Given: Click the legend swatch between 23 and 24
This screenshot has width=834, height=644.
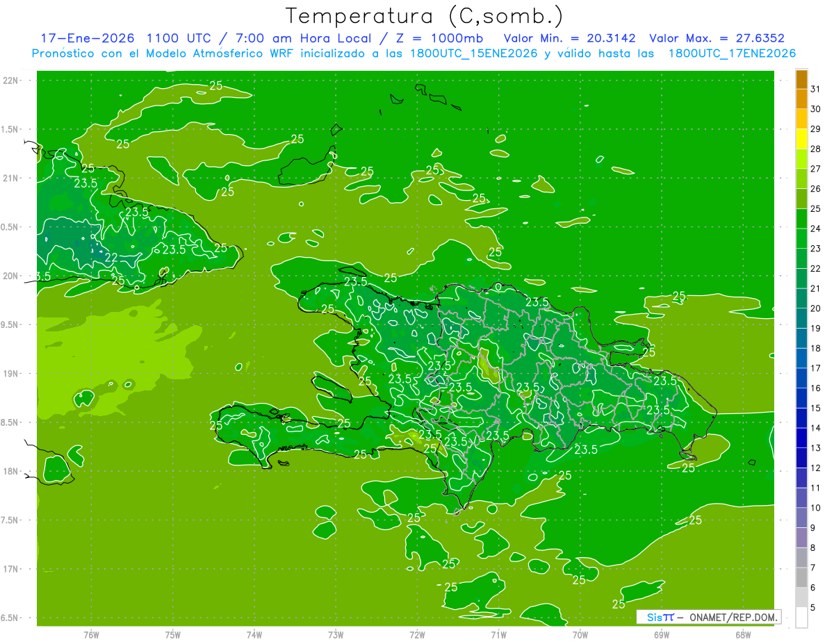Looking at the screenshot, I should click(801, 238).
